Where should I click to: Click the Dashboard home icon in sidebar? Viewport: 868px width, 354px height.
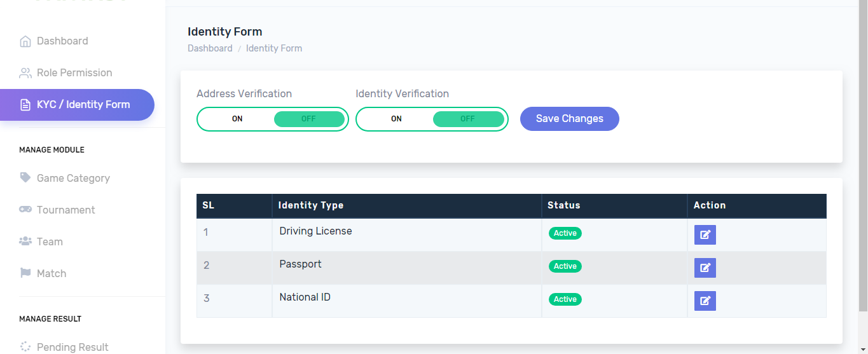coord(25,41)
